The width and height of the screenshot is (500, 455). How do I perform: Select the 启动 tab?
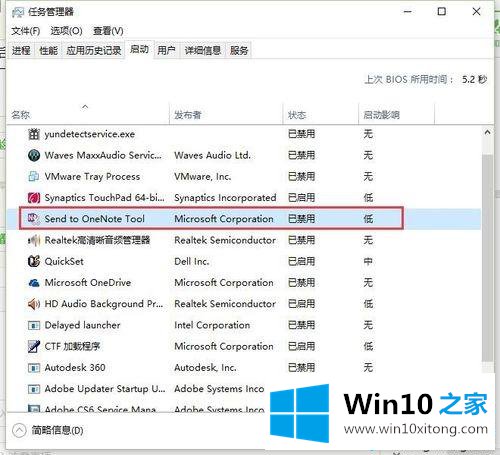(x=139, y=50)
